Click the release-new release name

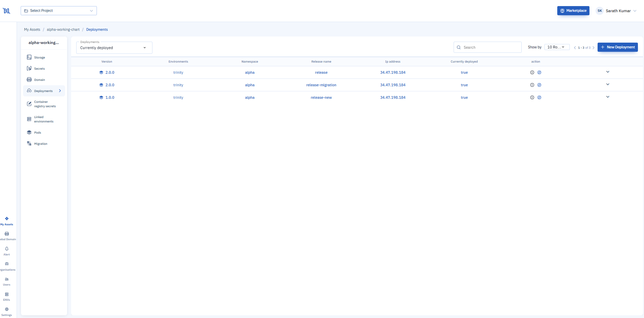pyautogui.click(x=321, y=97)
